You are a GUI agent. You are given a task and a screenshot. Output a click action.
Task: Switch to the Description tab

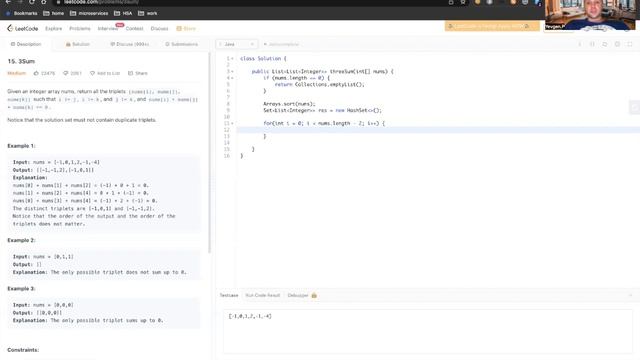pyautogui.click(x=26, y=44)
